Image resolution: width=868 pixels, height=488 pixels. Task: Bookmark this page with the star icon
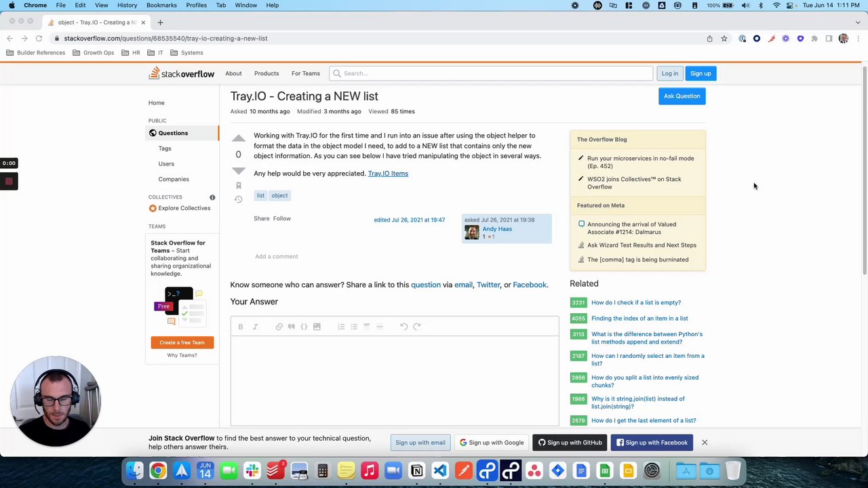[x=724, y=39]
